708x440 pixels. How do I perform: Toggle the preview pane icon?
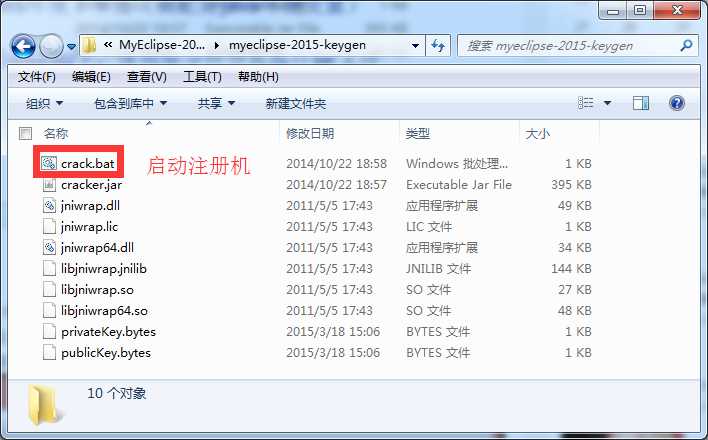[640, 103]
